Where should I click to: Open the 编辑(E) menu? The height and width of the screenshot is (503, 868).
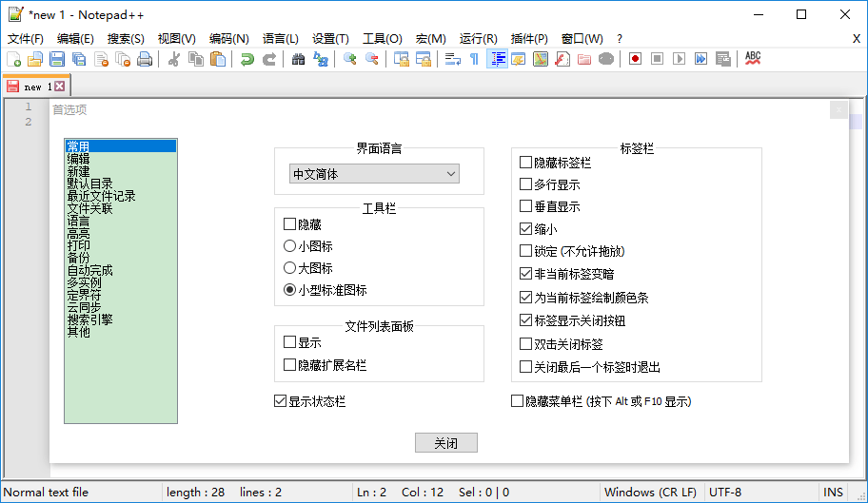click(75, 39)
